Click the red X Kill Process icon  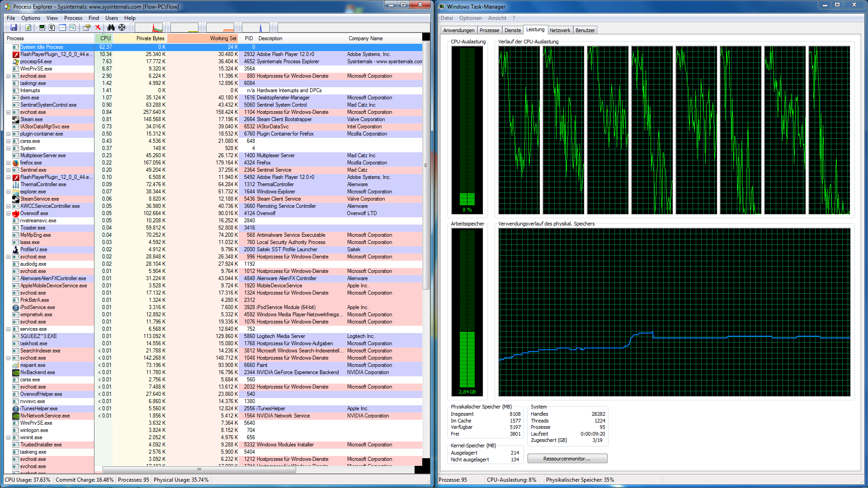point(98,28)
